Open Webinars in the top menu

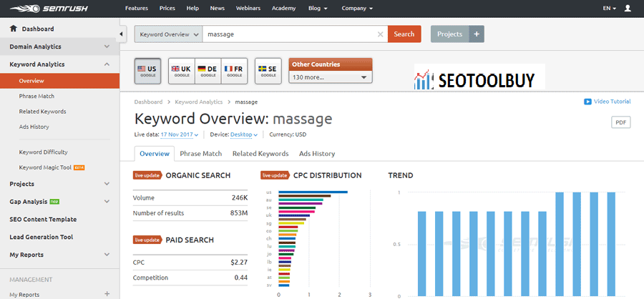(x=248, y=8)
